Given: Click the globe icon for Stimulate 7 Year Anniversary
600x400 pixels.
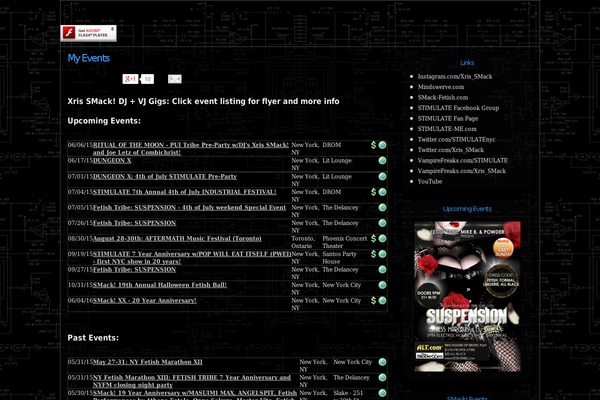Looking at the screenshot, I should (x=382, y=254).
